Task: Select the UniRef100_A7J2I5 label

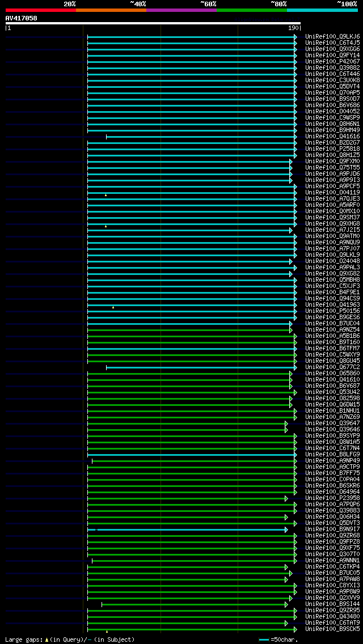Action: (x=332, y=230)
